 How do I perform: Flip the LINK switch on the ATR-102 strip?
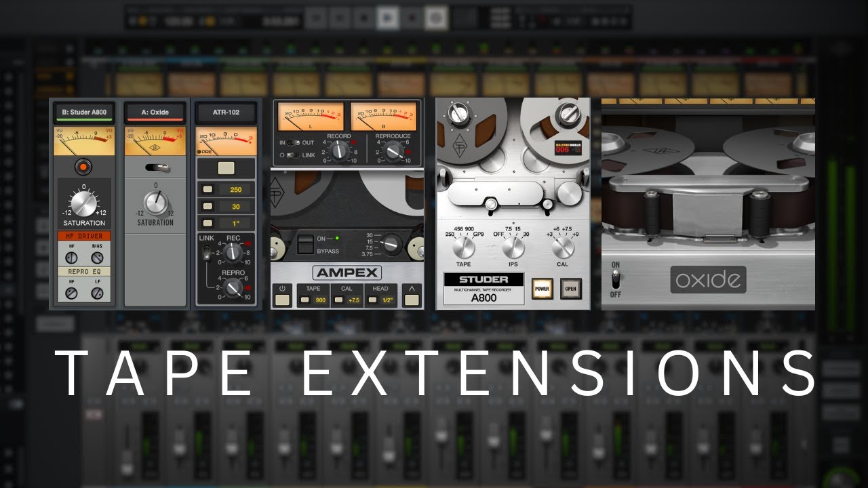(x=208, y=253)
